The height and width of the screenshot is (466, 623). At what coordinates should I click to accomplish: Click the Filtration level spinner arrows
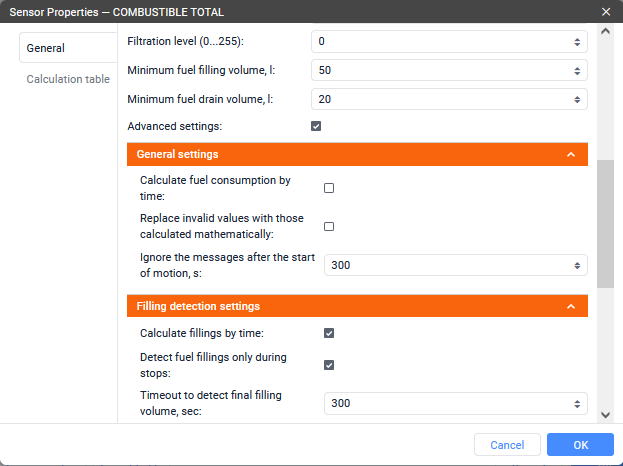pos(576,43)
